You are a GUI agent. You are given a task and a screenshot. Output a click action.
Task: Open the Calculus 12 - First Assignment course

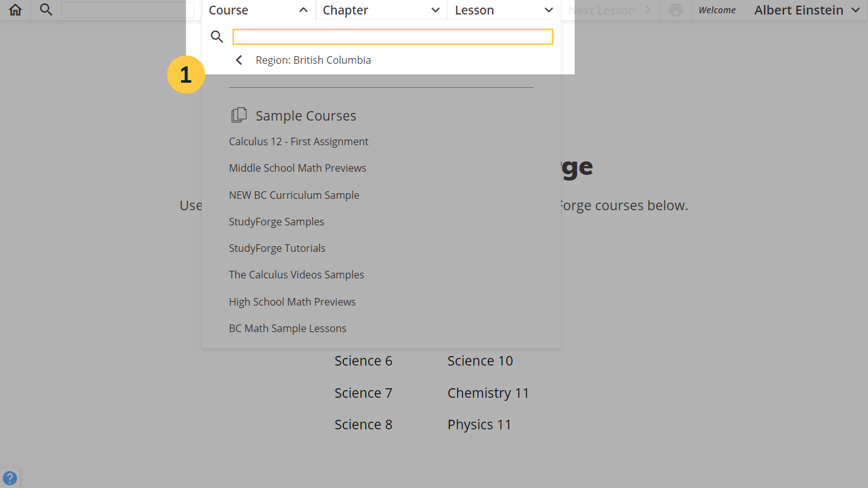pos(298,141)
